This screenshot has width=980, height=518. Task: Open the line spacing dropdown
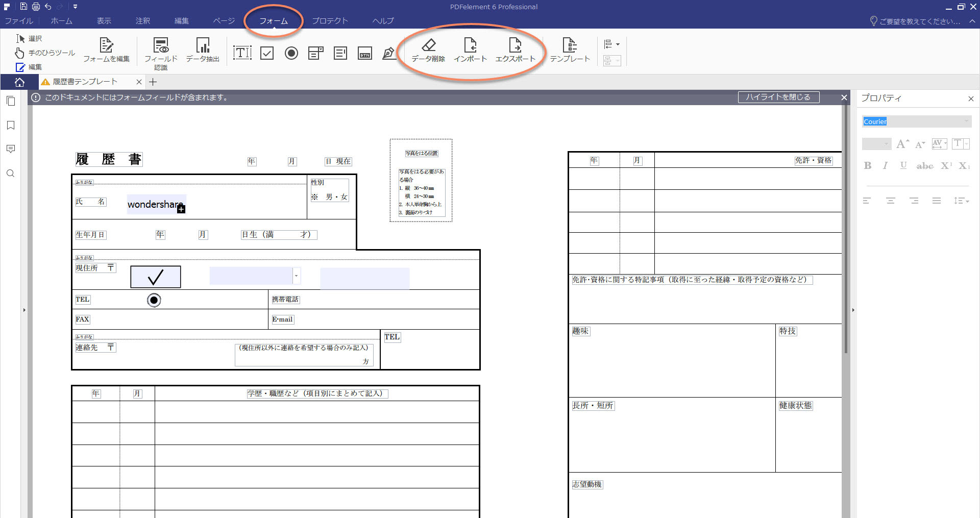(x=961, y=201)
